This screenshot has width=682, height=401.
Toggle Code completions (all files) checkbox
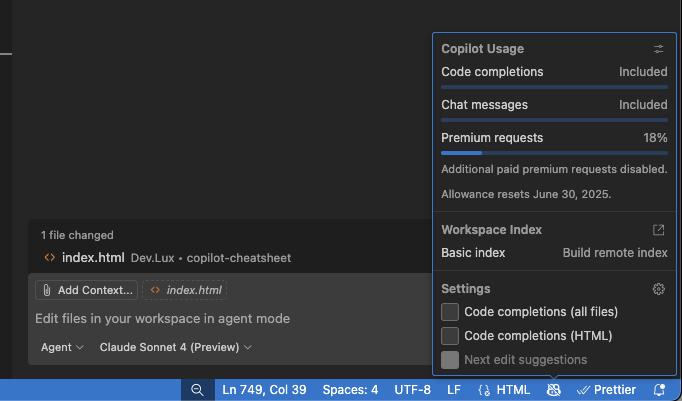[450, 312]
